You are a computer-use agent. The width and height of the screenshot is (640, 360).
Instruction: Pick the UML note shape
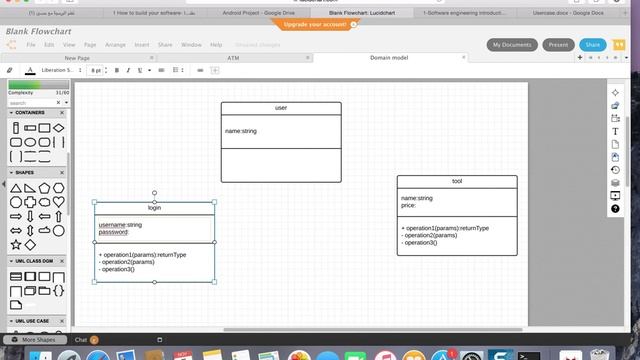pos(16,304)
